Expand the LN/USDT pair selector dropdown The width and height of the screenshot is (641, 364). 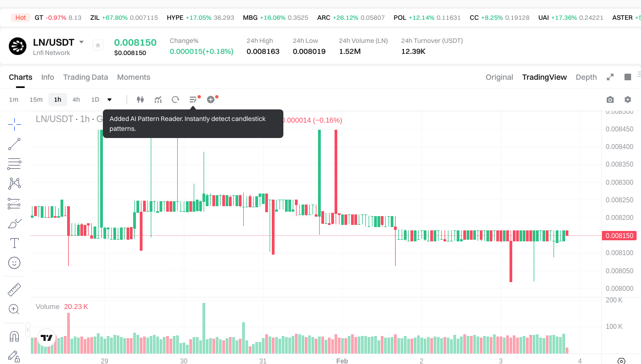click(81, 42)
